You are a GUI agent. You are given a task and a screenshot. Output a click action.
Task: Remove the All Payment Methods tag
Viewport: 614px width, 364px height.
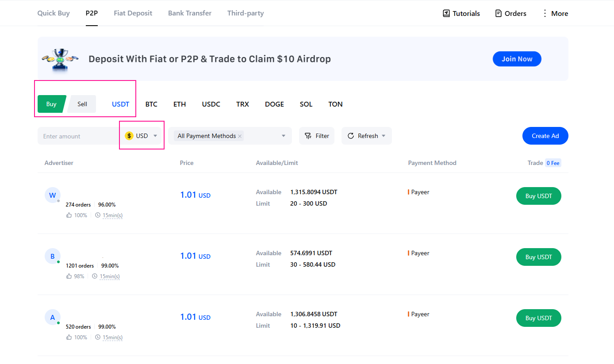click(240, 136)
